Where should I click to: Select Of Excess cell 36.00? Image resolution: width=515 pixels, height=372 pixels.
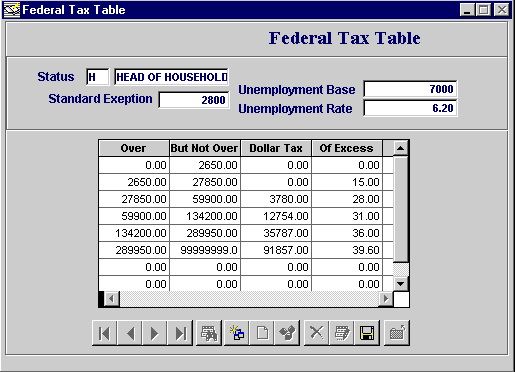click(x=347, y=233)
